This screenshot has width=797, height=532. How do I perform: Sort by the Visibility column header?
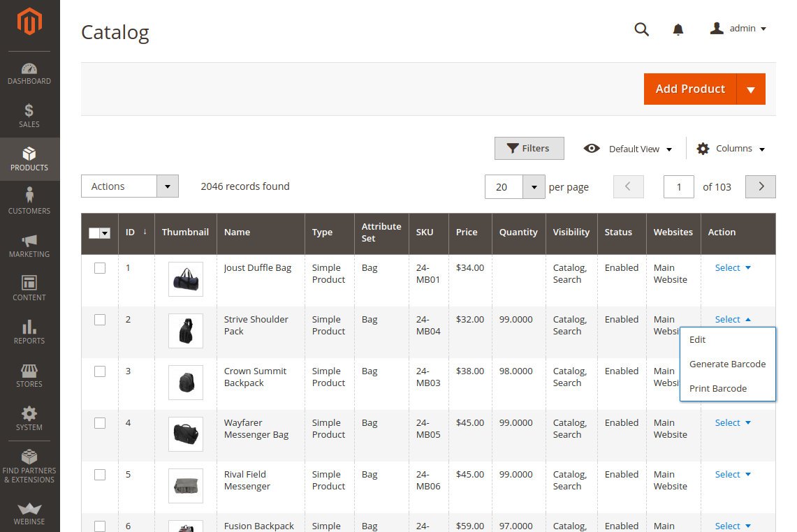pyautogui.click(x=571, y=232)
